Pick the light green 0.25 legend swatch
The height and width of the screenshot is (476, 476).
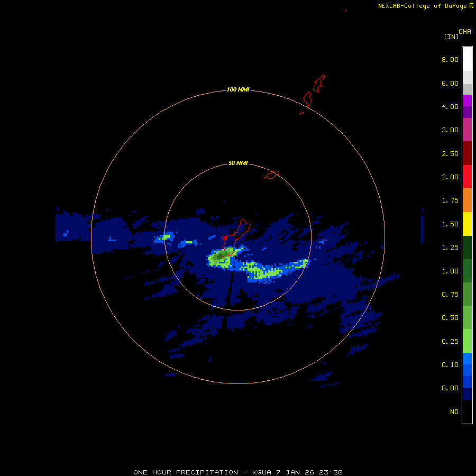tap(467, 341)
